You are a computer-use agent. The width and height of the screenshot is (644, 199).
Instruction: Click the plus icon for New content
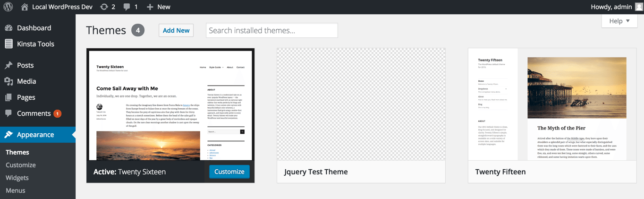[150, 7]
